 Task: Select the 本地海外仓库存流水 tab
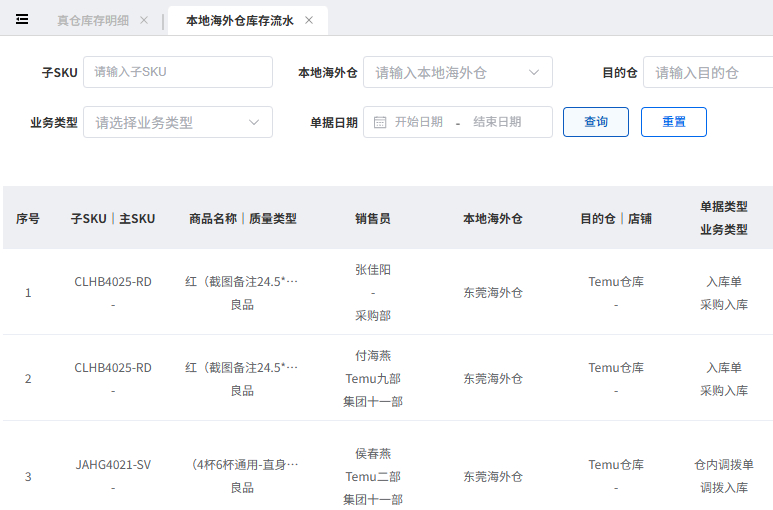pyautogui.click(x=239, y=20)
